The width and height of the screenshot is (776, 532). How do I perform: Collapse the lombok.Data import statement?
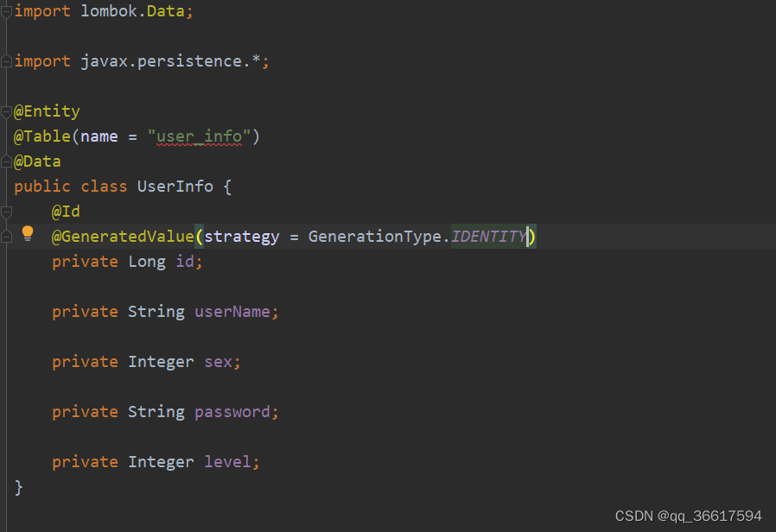point(6,11)
